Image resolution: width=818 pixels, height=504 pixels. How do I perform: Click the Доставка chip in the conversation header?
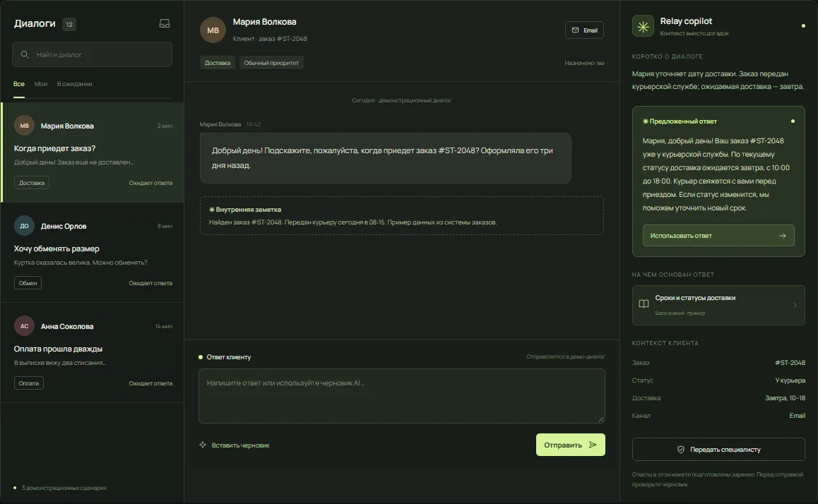pyautogui.click(x=218, y=63)
